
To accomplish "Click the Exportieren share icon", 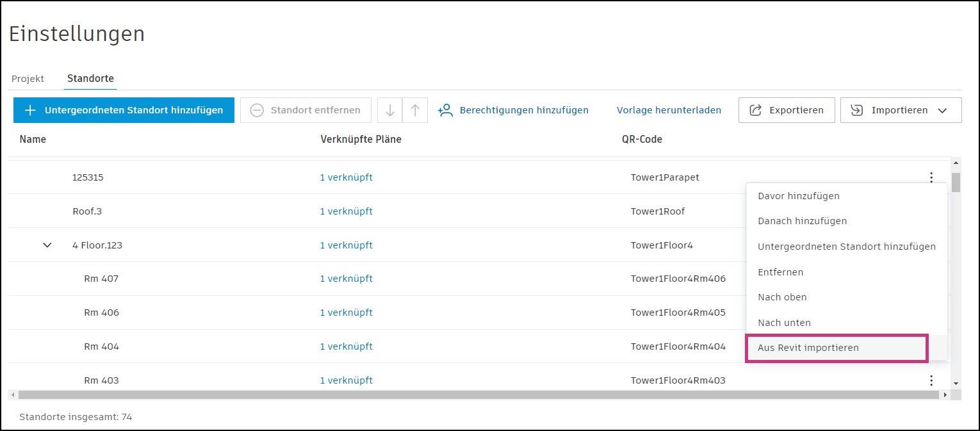I will [x=756, y=110].
